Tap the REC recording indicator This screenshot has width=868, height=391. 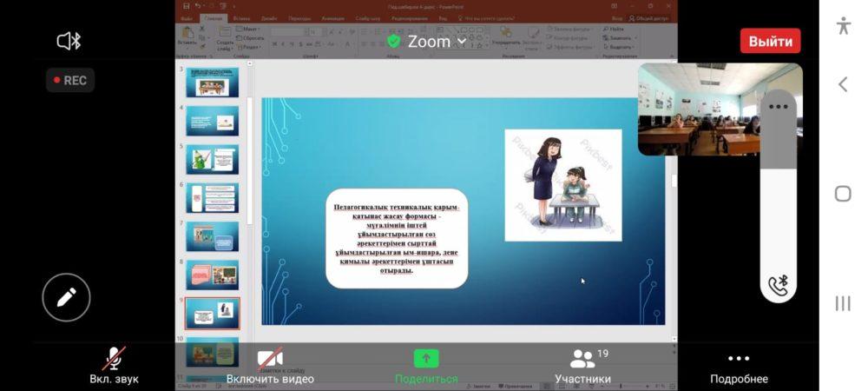69,80
